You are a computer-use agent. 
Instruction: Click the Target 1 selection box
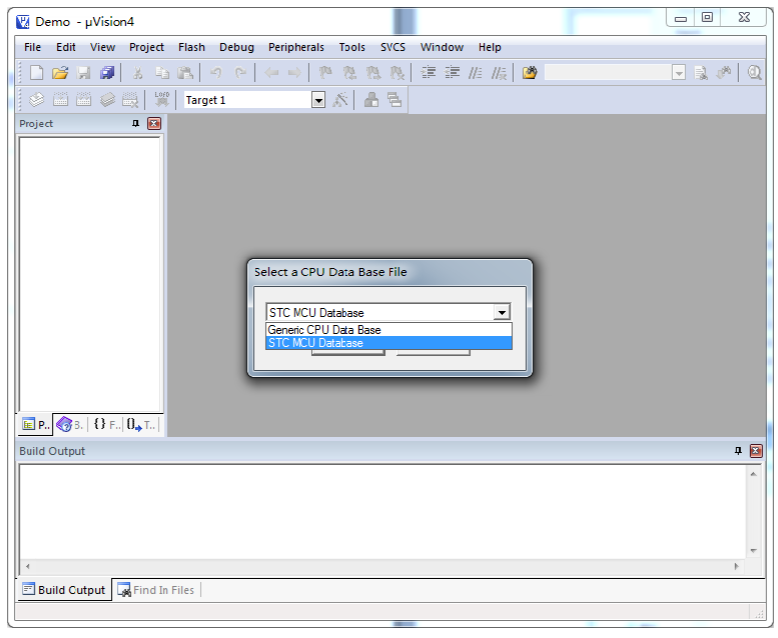point(248,100)
